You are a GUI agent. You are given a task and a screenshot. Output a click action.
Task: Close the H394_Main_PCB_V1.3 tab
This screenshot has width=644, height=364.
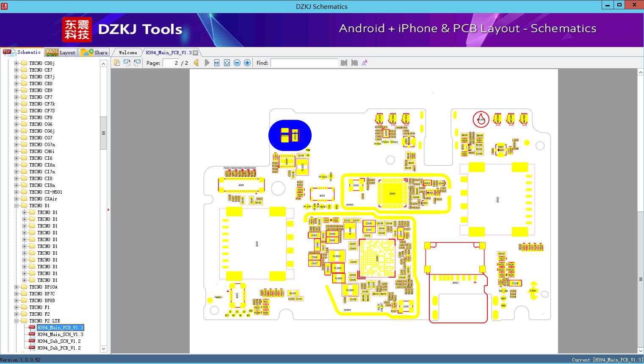(195, 53)
